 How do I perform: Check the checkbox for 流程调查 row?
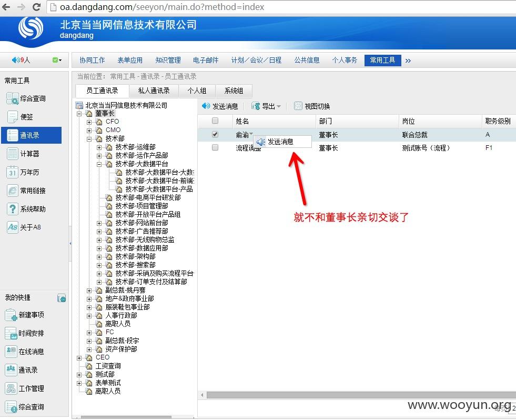(x=215, y=147)
